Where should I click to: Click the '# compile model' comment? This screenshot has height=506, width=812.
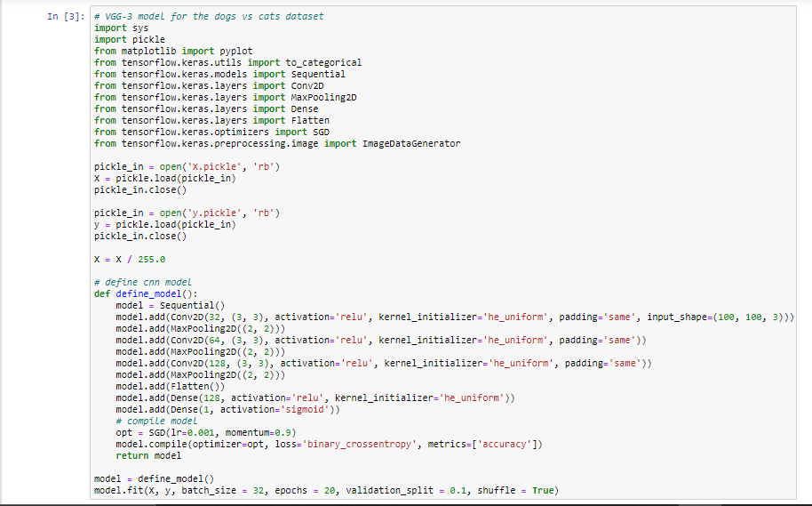pyautogui.click(x=157, y=421)
